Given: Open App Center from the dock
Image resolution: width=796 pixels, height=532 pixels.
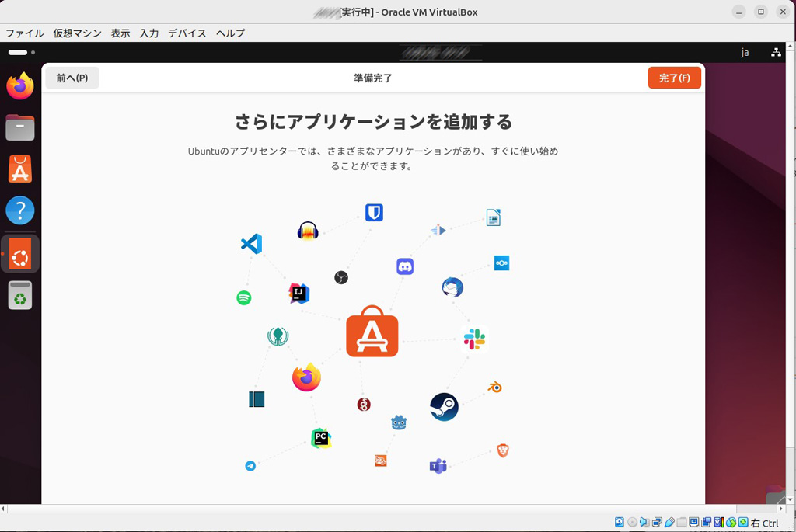Looking at the screenshot, I should 19,169.
